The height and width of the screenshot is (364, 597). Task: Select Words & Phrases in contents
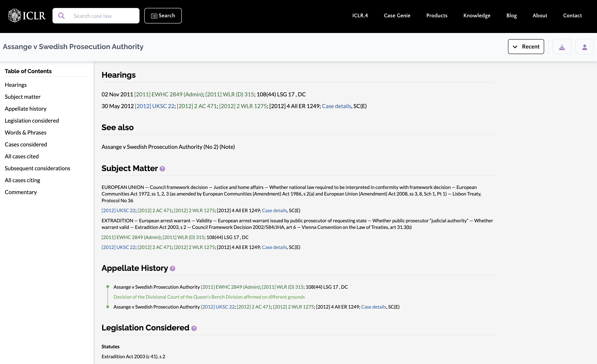26,133
